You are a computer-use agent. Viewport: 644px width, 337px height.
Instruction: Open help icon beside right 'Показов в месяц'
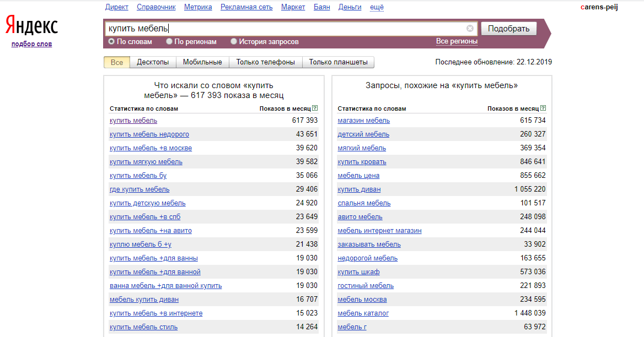pos(543,108)
